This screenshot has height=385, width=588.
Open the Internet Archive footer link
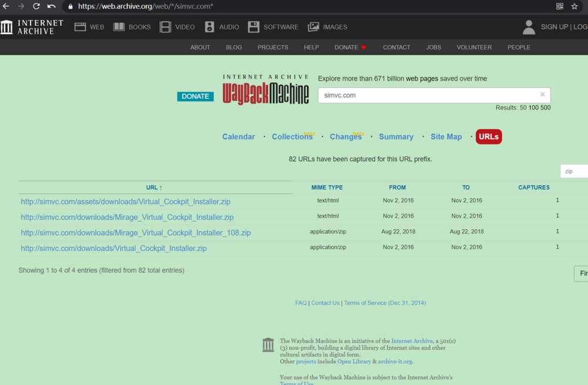(412, 341)
